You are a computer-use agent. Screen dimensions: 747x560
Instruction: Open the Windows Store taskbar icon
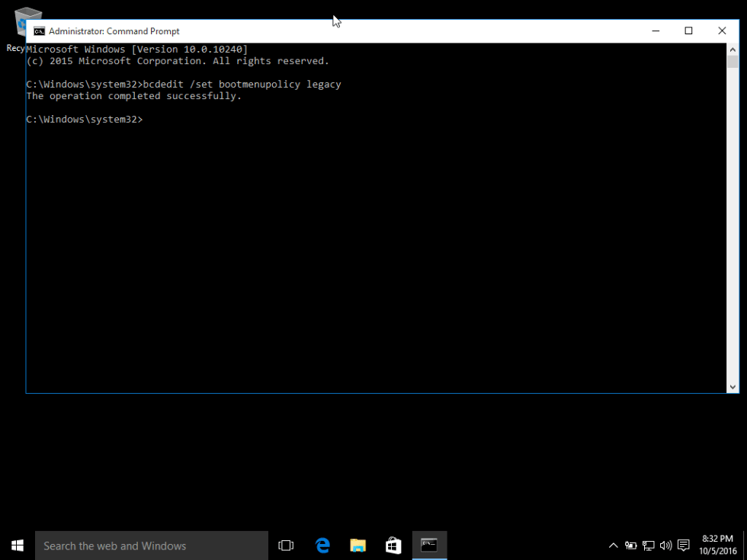(393, 546)
